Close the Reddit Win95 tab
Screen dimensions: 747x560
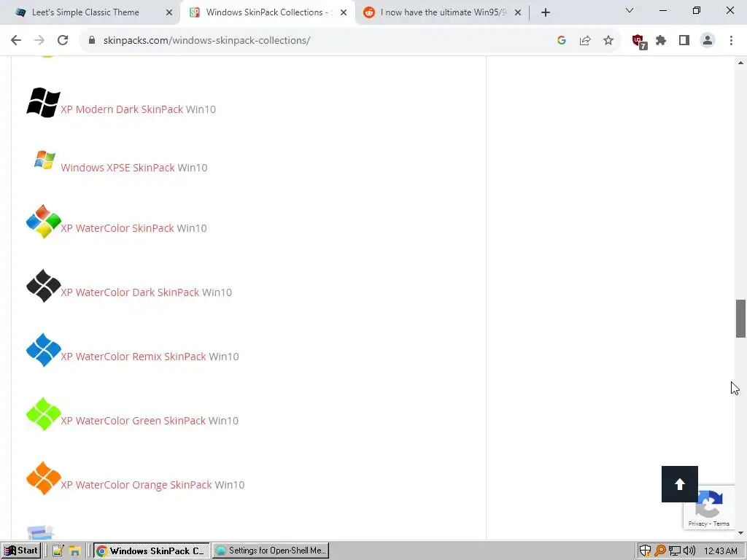[518, 12]
